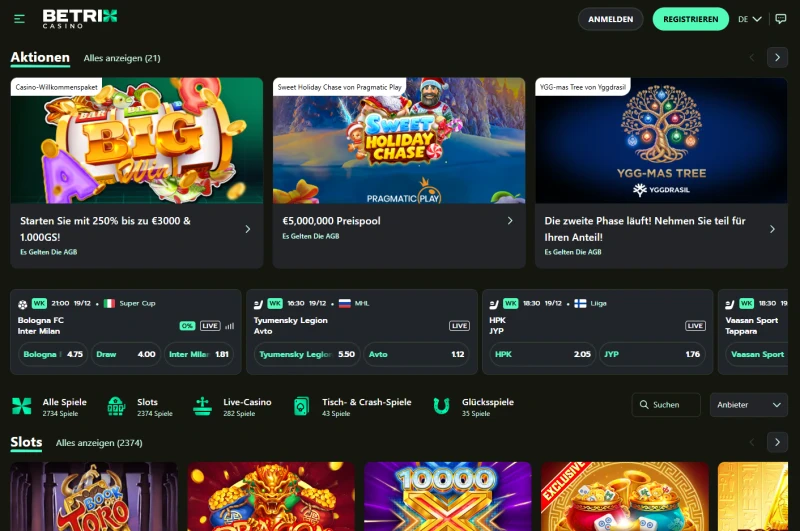Click the Alle Spiele clover icon
Viewport: 800px width, 531px height.
tap(21, 406)
